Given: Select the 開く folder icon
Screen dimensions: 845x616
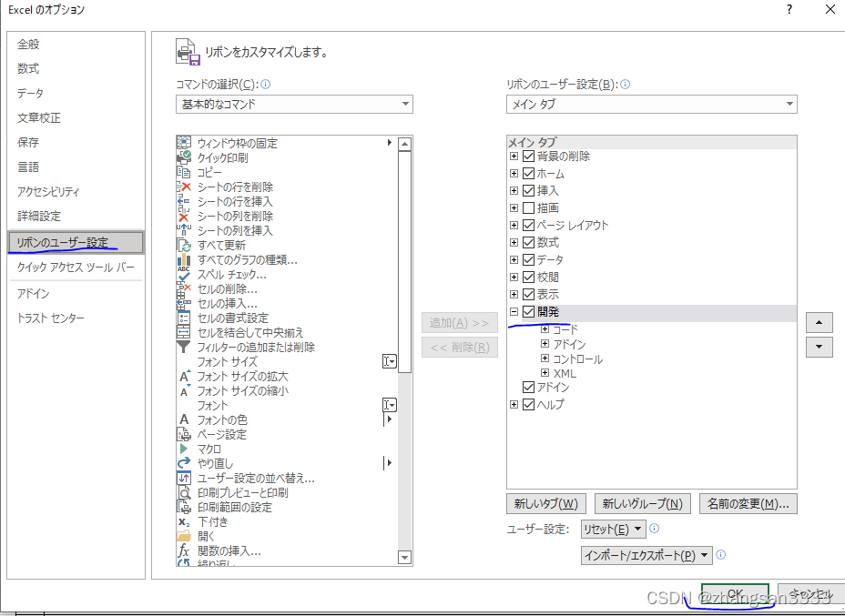Looking at the screenshot, I should pos(184,536).
